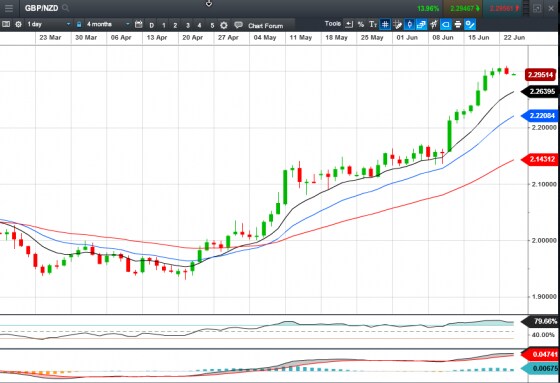Click the grid with pencil drawing tool

point(397,24)
